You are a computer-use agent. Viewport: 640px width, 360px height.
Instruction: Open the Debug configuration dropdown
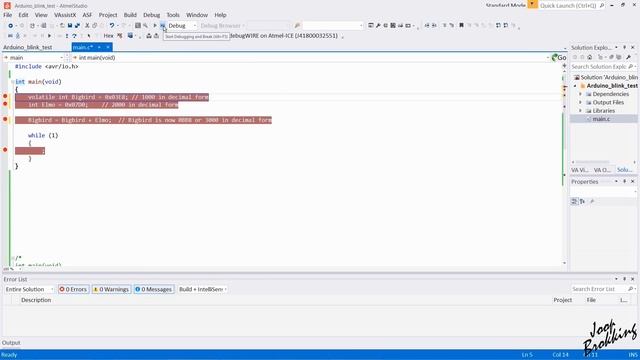click(x=182, y=25)
